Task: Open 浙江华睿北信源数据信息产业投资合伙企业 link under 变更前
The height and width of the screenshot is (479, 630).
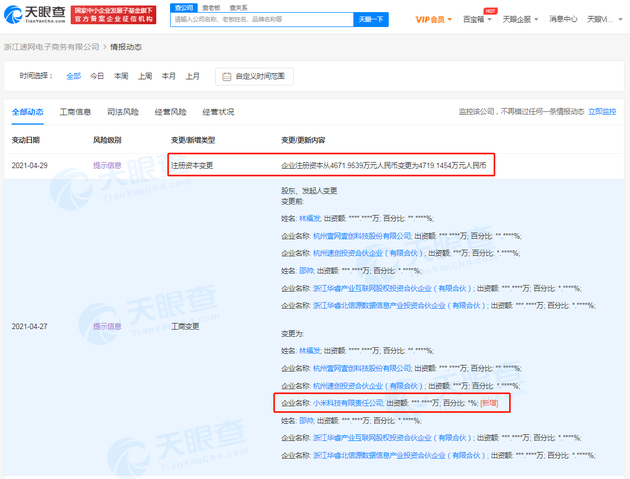Action: pos(399,306)
